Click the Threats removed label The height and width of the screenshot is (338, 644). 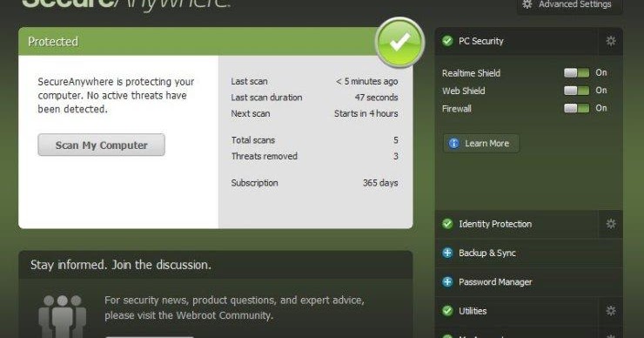click(264, 156)
